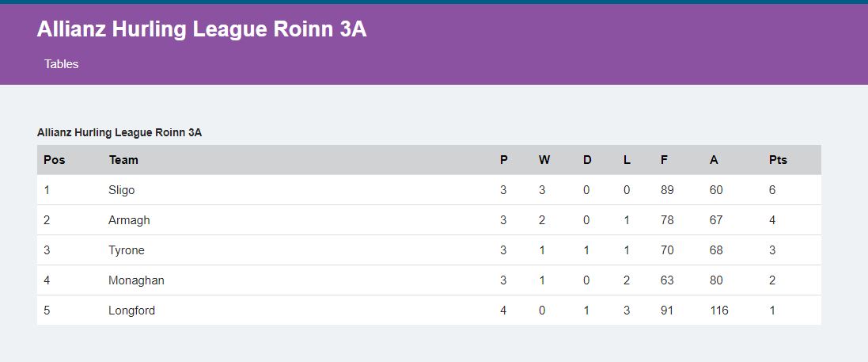Click the Pos column header

55,160
